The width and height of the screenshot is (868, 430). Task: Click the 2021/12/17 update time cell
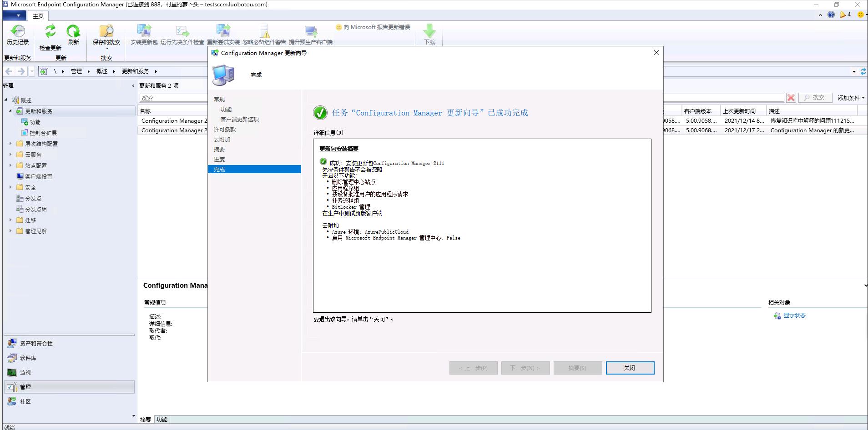[744, 130]
